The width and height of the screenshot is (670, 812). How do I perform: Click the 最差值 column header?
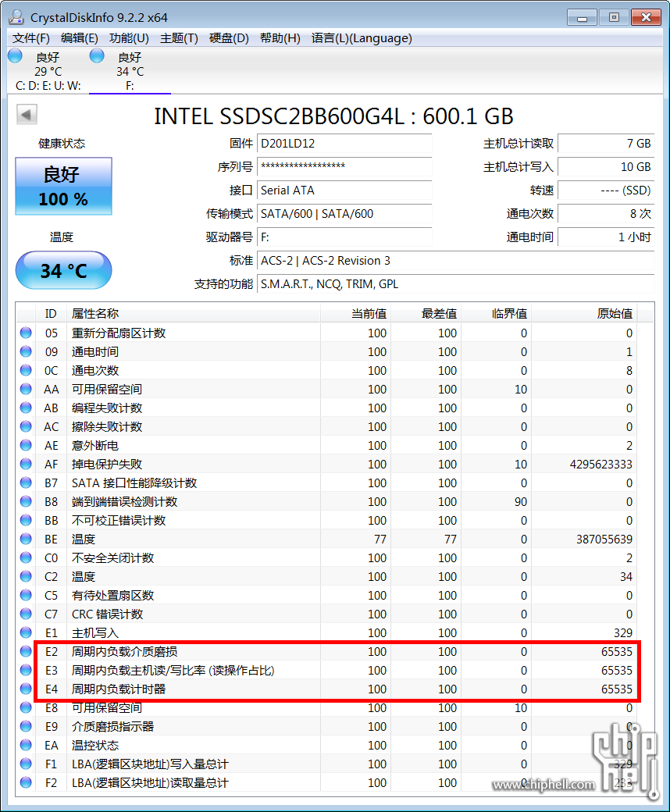coord(426,313)
